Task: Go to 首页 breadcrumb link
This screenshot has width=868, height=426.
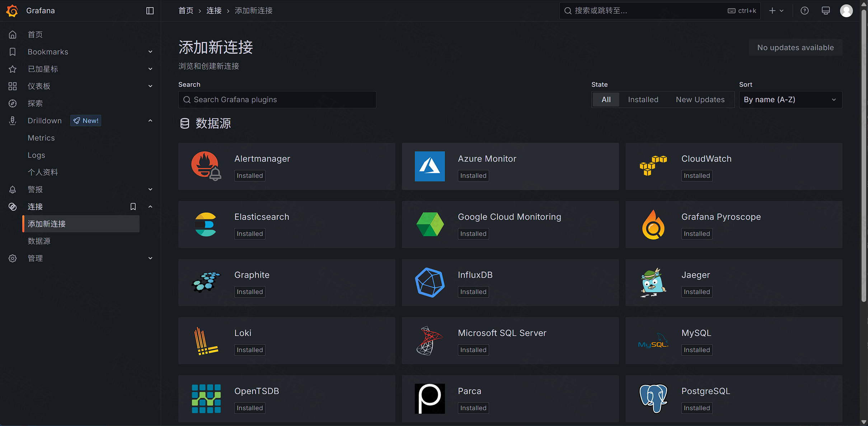Action: [x=186, y=11]
